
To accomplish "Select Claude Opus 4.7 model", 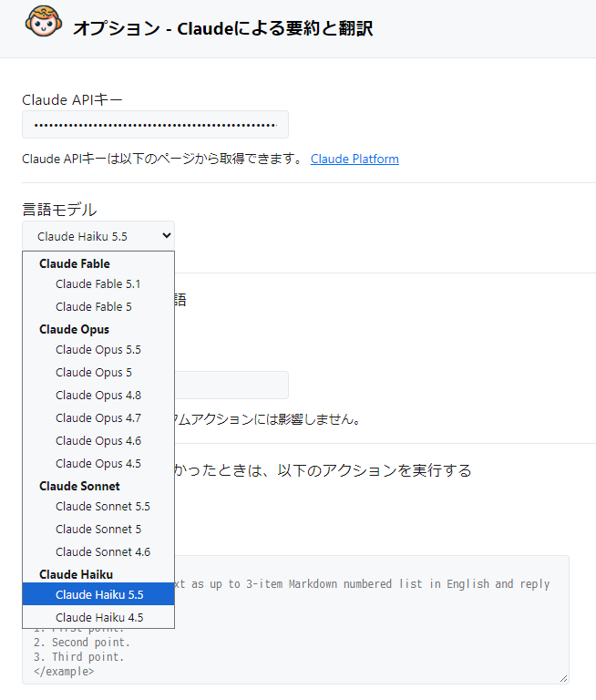I will pos(98,417).
